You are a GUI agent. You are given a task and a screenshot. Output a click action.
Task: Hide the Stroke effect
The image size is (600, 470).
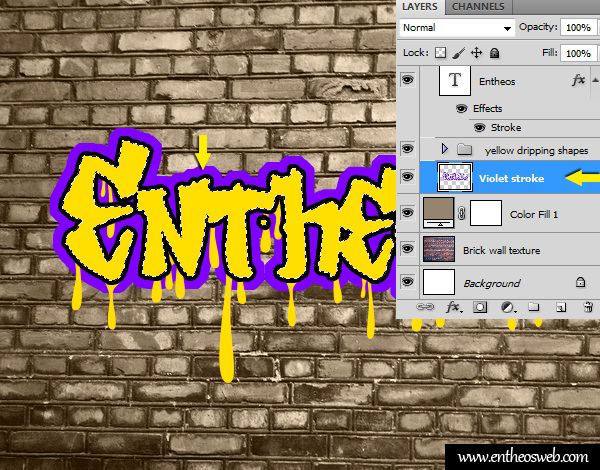(x=479, y=127)
